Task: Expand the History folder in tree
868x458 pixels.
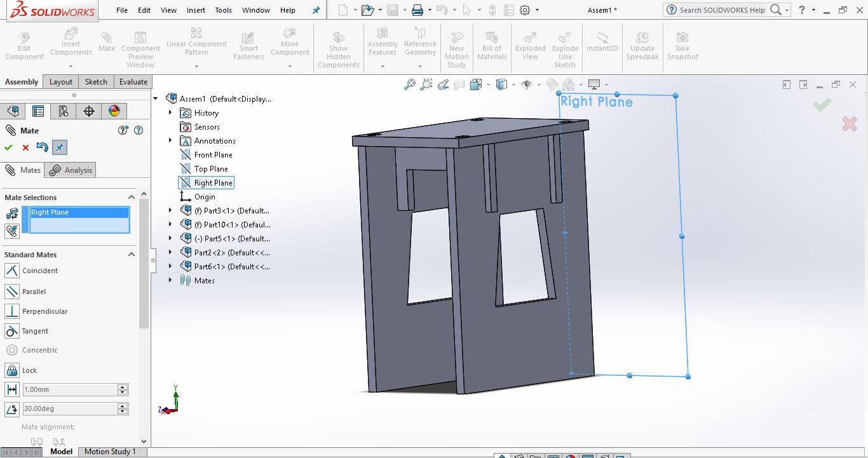Action: [x=170, y=113]
